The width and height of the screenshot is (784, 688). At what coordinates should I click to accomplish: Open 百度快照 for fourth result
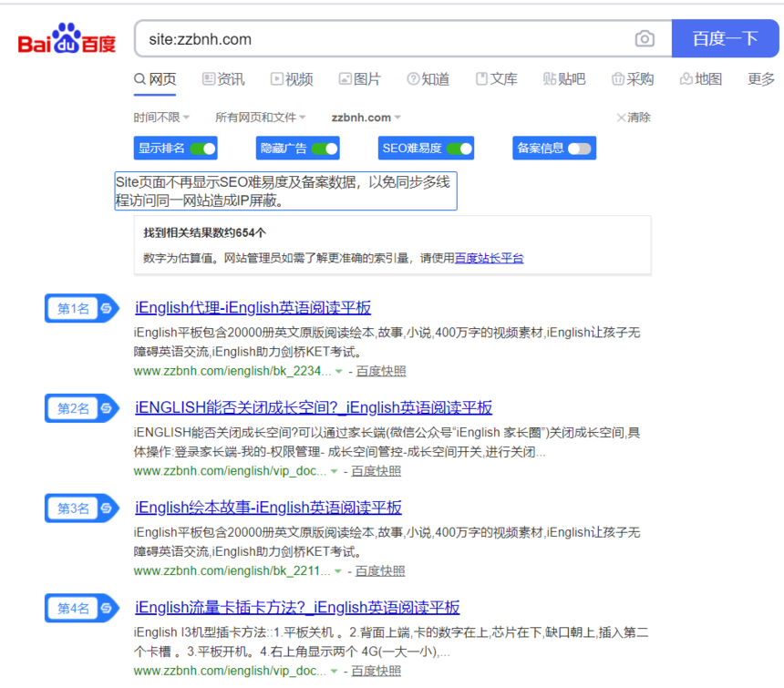376,671
